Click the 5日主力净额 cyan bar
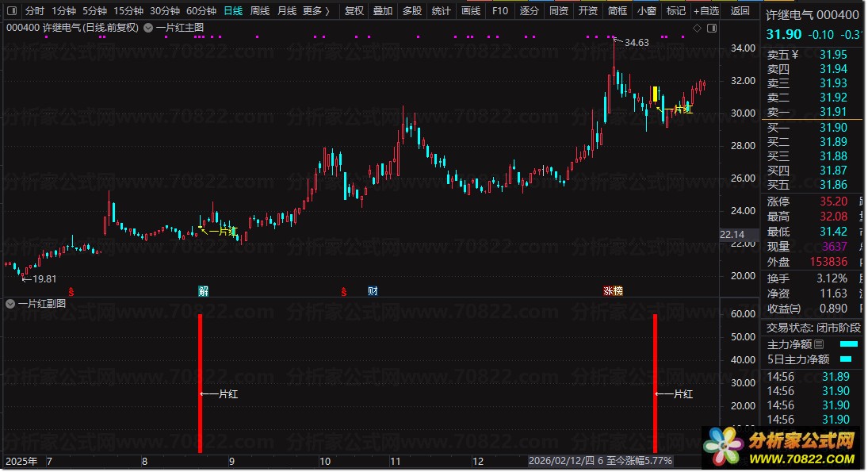 (847, 359)
